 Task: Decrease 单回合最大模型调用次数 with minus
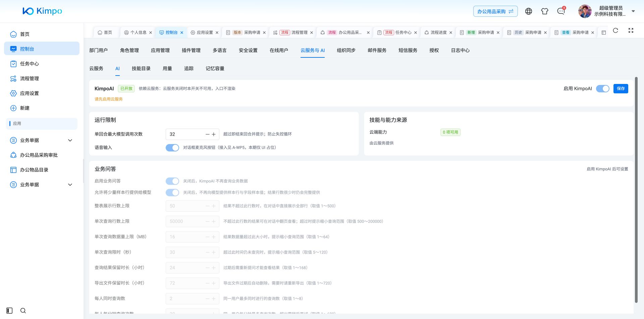(x=208, y=134)
